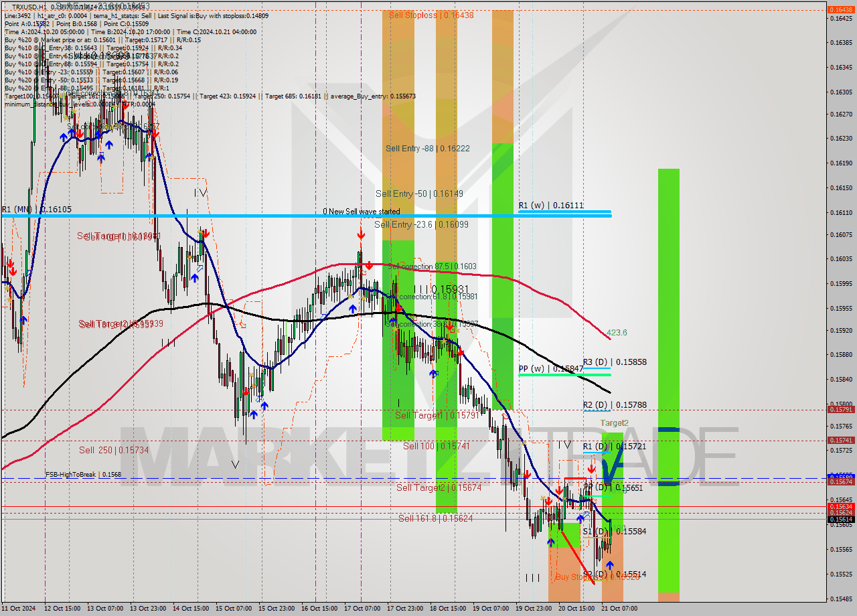Click the 'Target2' label

(614, 423)
